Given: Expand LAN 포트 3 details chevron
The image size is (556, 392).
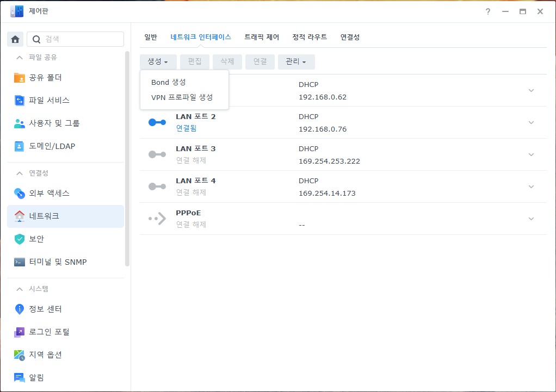Looking at the screenshot, I should click(531, 155).
